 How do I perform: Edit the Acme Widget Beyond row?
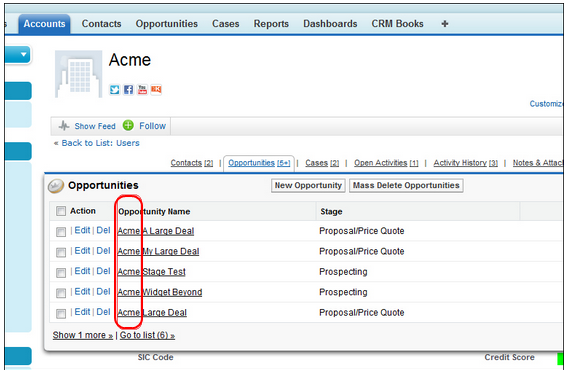[82, 291]
